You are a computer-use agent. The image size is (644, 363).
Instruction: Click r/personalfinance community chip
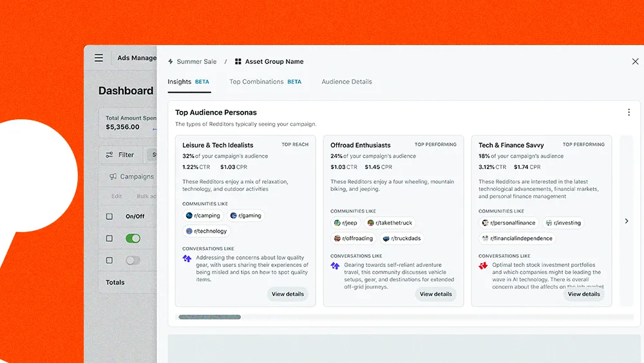click(x=509, y=223)
